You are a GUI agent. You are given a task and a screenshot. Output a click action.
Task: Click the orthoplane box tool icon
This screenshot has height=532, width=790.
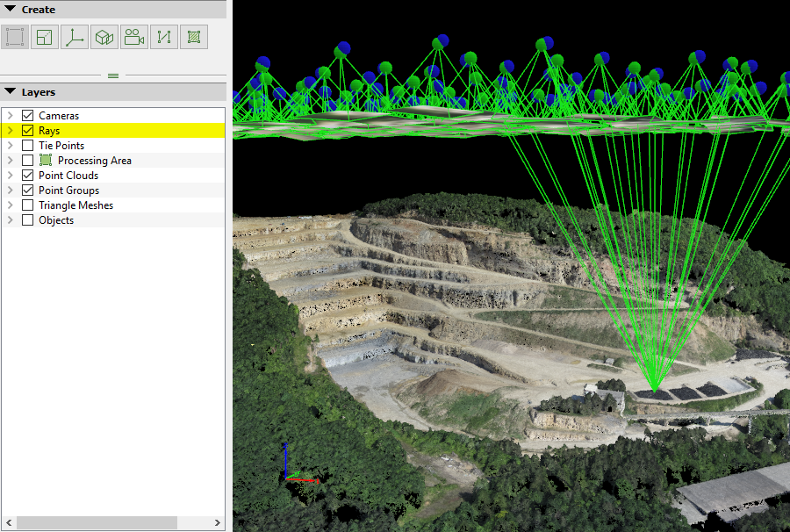pos(104,37)
